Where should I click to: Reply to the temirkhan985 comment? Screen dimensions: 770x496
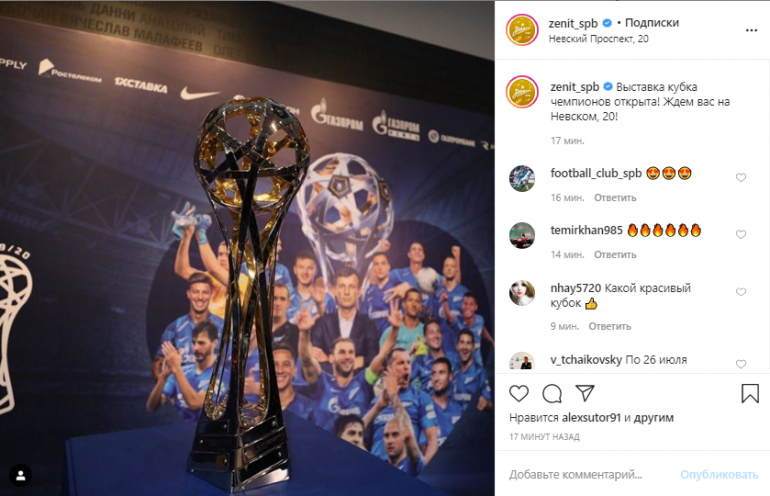pos(615,255)
